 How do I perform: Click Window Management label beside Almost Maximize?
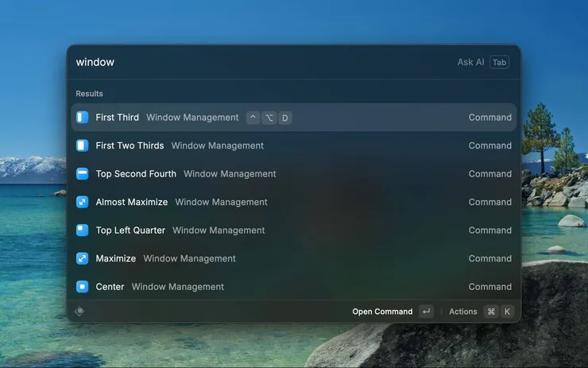pyautogui.click(x=221, y=202)
